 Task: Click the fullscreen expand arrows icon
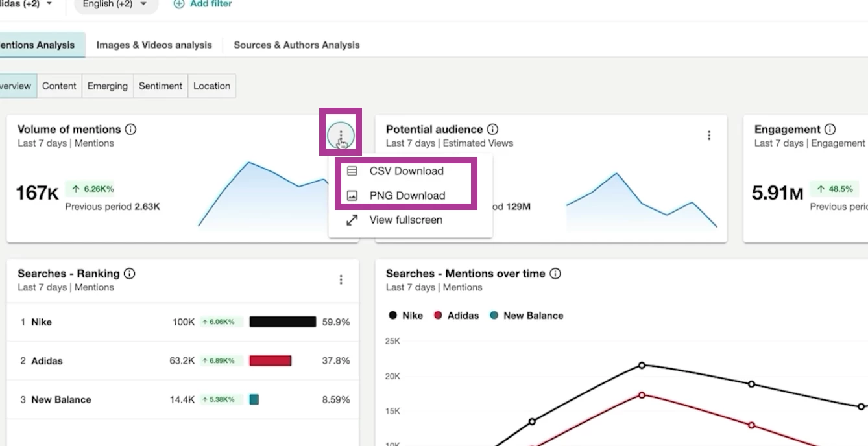click(x=352, y=220)
